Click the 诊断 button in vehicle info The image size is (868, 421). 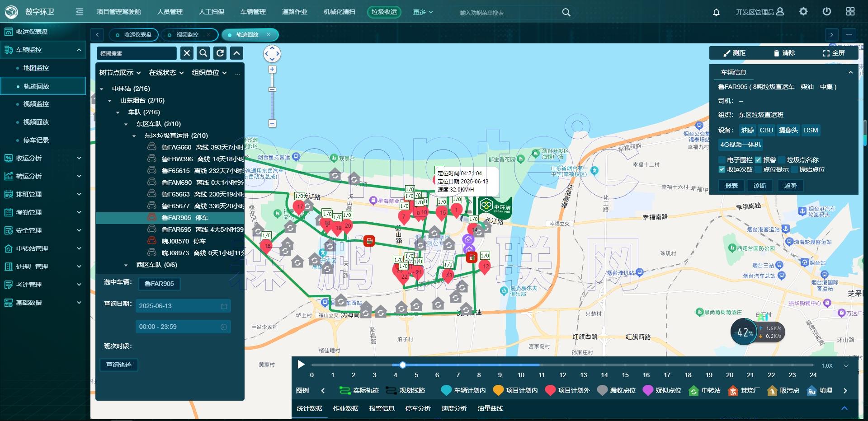(759, 186)
